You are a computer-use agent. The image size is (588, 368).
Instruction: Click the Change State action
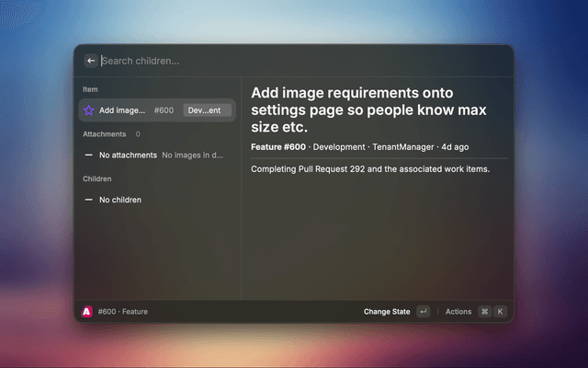pos(387,312)
